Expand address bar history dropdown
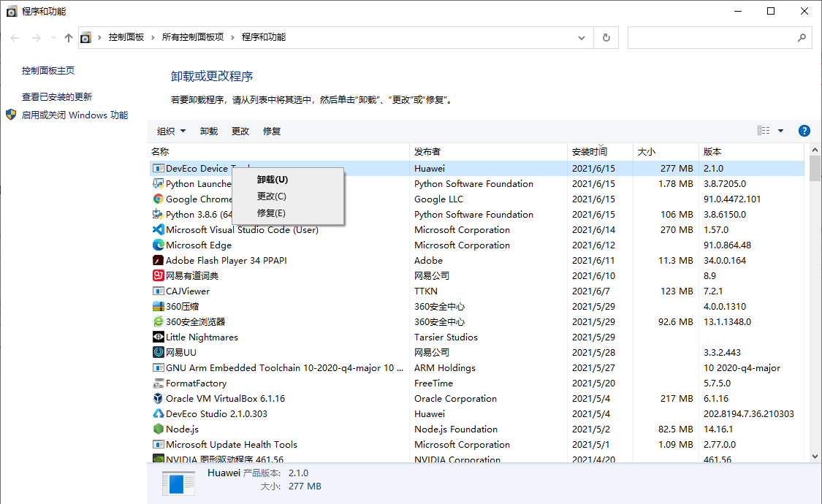The height and width of the screenshot is (504, 822). click(x=582, y=38)
